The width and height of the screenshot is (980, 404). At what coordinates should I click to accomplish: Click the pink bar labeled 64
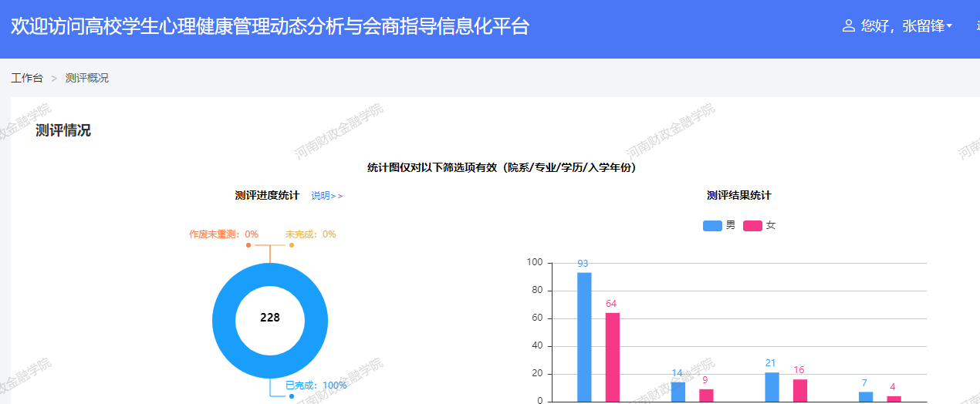tap(613, 357)
